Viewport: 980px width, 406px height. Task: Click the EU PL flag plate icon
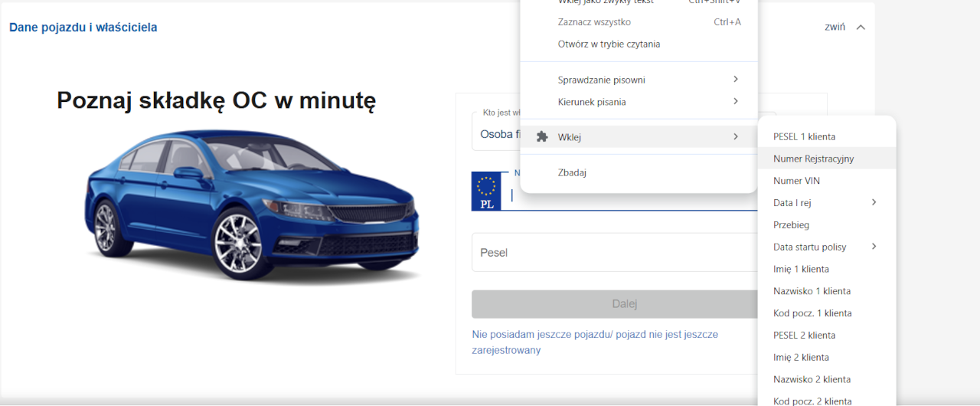(486, 192)
